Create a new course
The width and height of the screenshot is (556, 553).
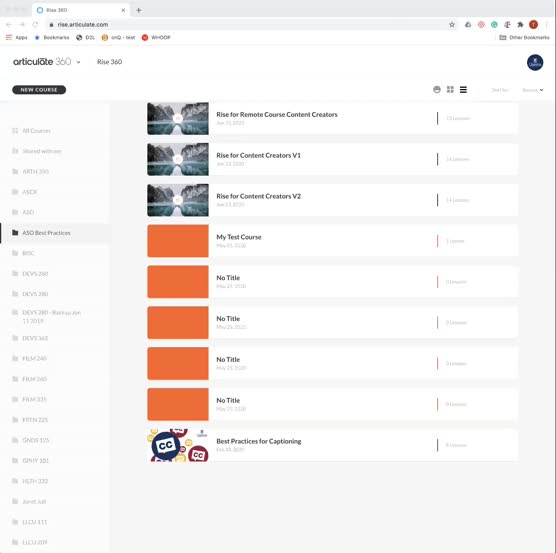pos(39,90)
